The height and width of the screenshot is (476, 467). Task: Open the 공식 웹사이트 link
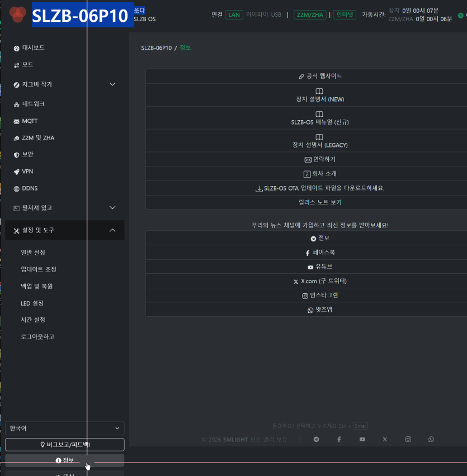coord(320,76)
